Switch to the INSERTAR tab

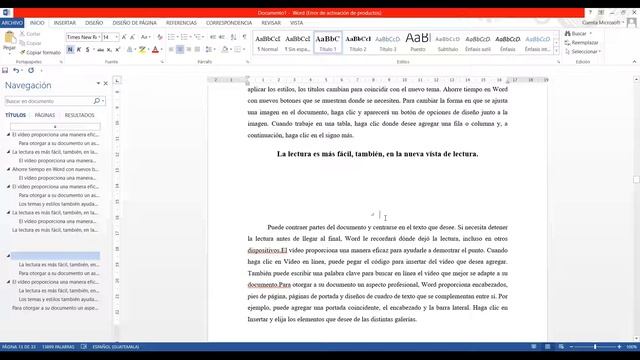pyautogui.click(x=64, y=23)
